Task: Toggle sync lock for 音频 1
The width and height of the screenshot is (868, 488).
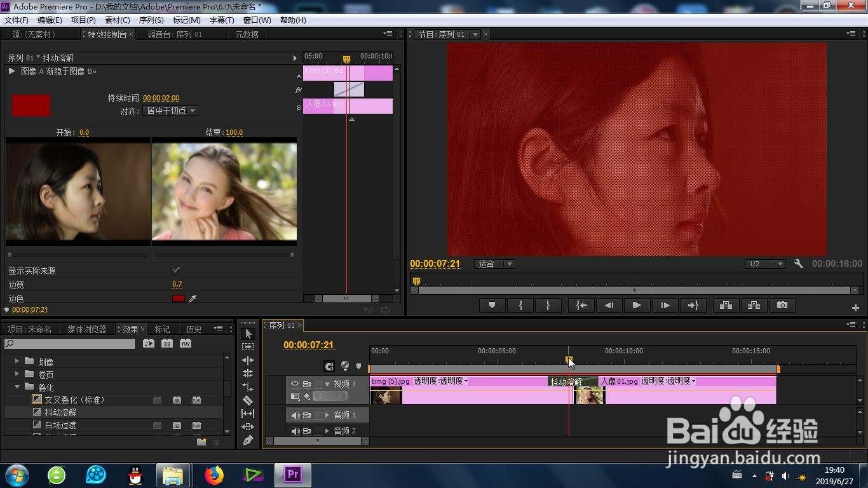Action: pyautogui.click(x=306, y=416)
